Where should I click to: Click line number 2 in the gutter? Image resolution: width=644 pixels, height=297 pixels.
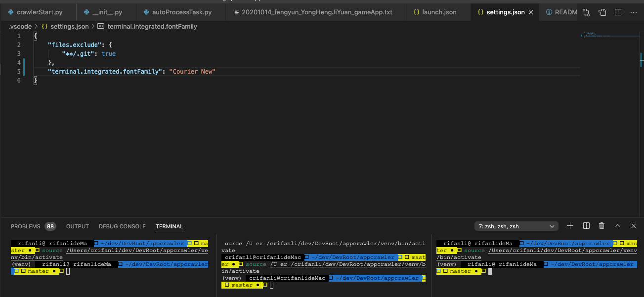tap(19, 45)
